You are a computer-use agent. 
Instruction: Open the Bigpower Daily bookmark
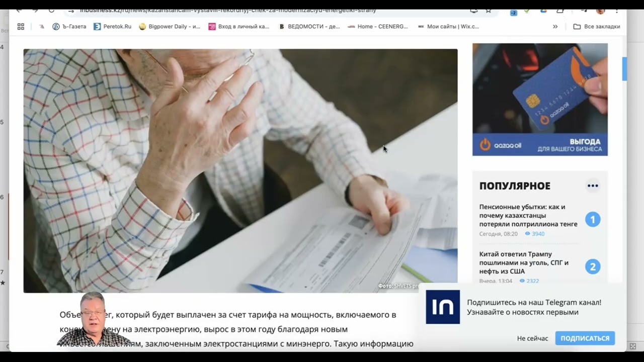(x=170, y=27)
